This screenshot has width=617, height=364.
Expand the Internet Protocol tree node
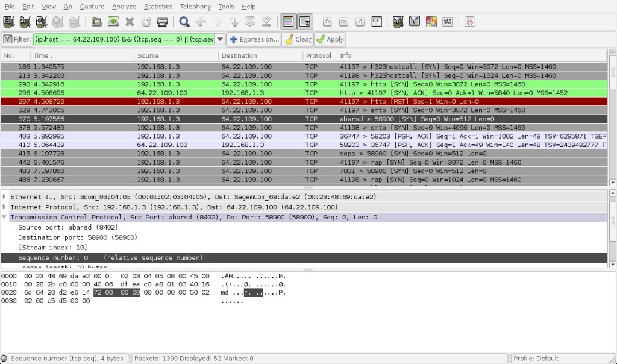click(x=4, y=207)
